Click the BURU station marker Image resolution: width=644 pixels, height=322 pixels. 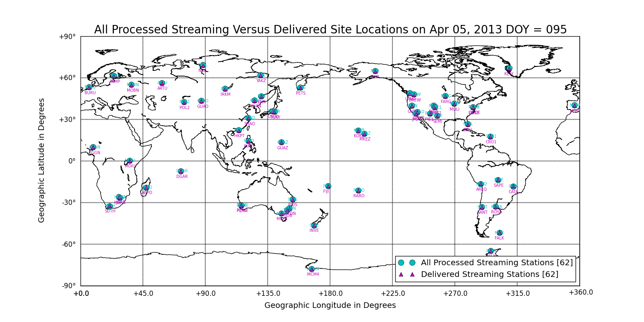[89, 87]
